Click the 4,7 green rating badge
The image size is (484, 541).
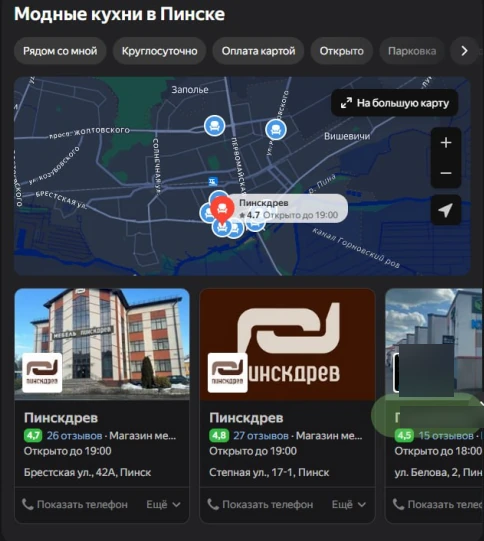(33, 435)
